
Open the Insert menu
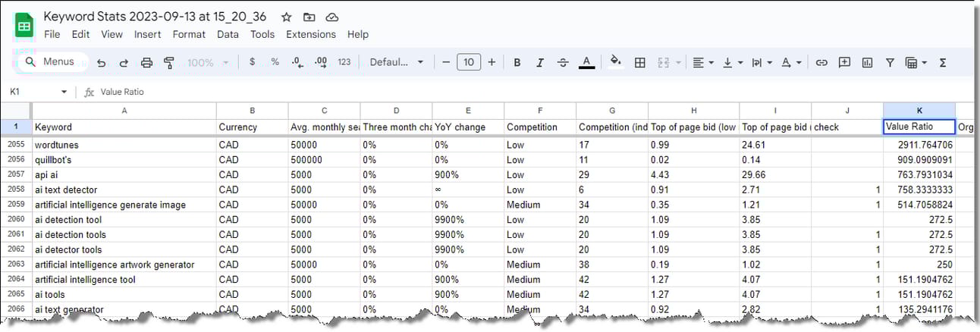(148, 34)
